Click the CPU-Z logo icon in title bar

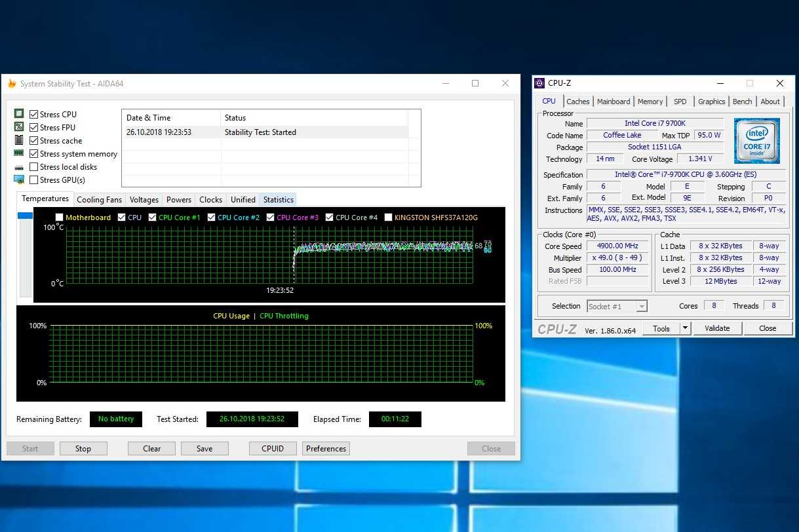[539, 83]
